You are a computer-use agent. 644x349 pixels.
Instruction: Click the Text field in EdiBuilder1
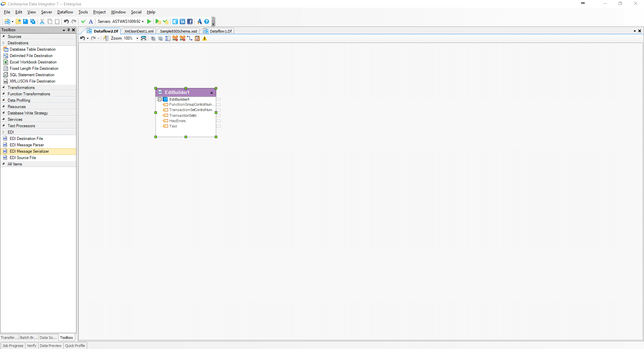click(173, 127)
